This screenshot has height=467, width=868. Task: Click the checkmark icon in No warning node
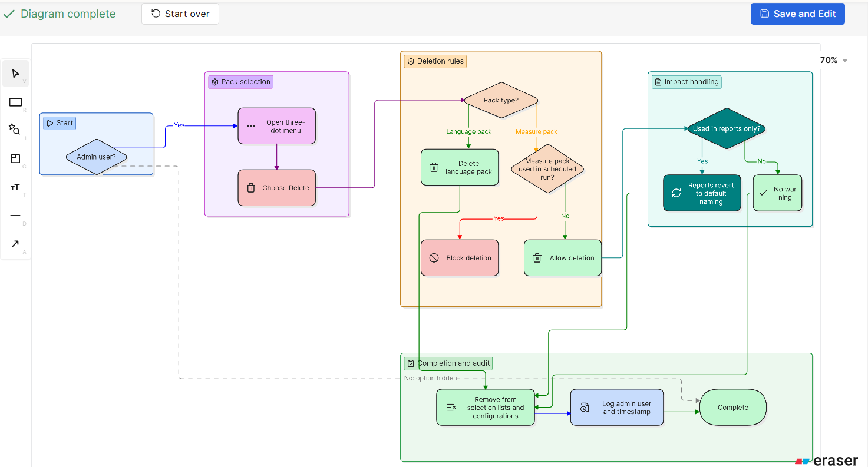point(763,193)
